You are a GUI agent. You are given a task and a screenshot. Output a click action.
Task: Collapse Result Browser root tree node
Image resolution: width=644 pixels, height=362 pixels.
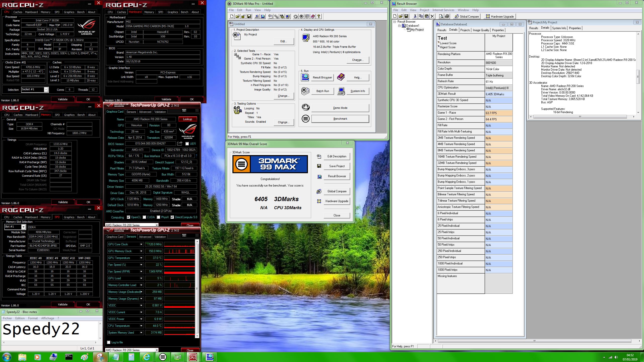[395, 22]
